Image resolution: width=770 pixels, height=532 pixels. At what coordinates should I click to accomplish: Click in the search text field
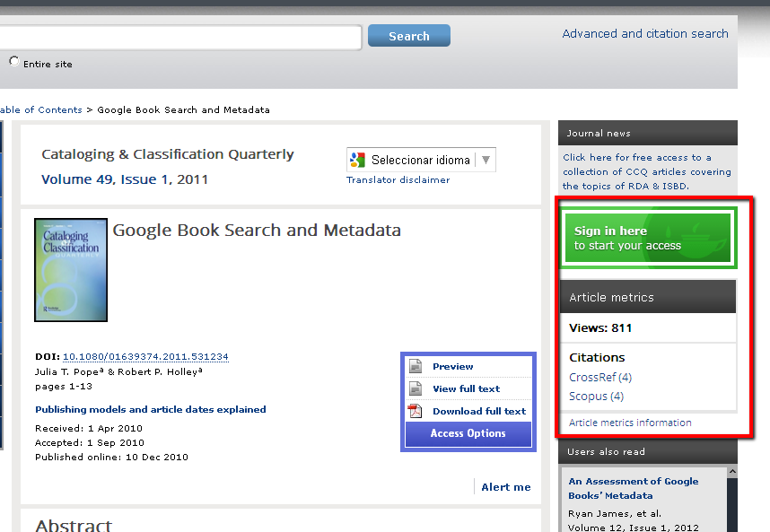pyautogui.click(x=179, y=37)
